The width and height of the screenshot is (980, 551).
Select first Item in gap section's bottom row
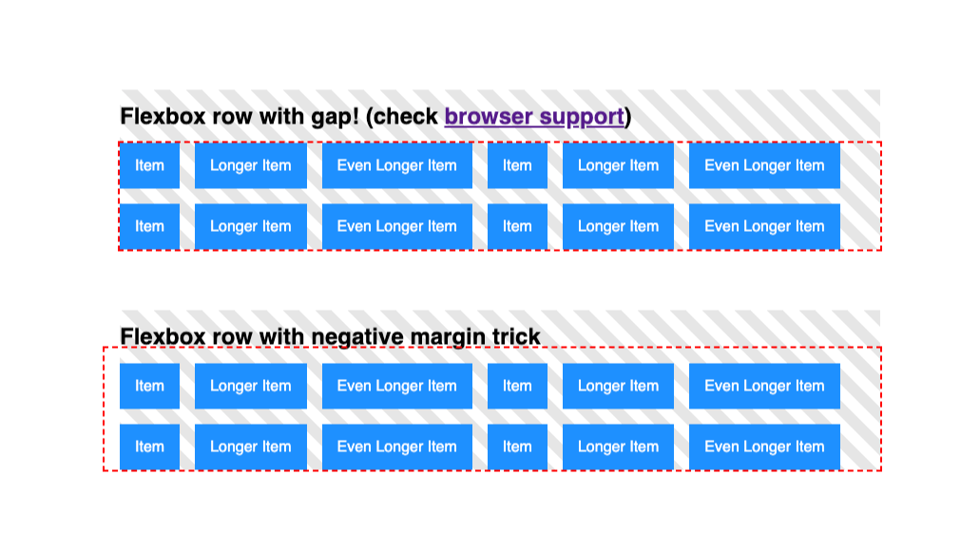[149, 226]
